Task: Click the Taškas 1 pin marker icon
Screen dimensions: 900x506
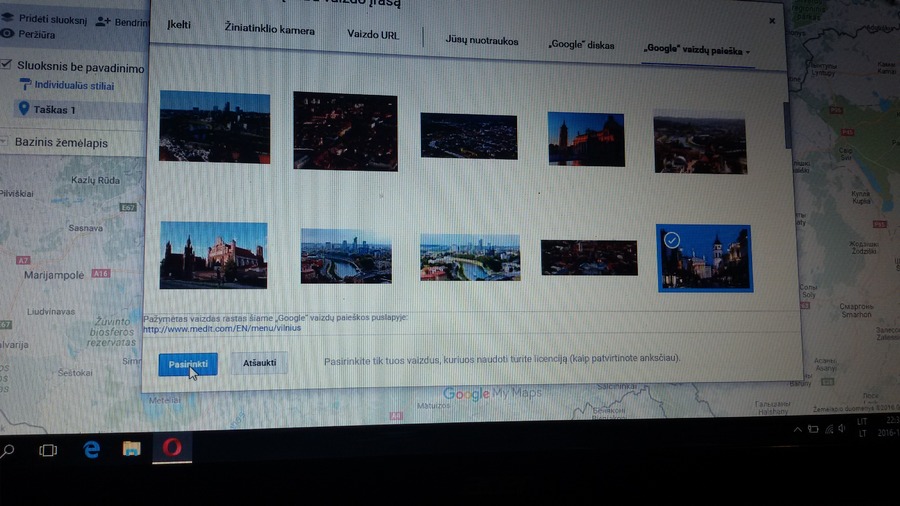Action: coord(24,108)
